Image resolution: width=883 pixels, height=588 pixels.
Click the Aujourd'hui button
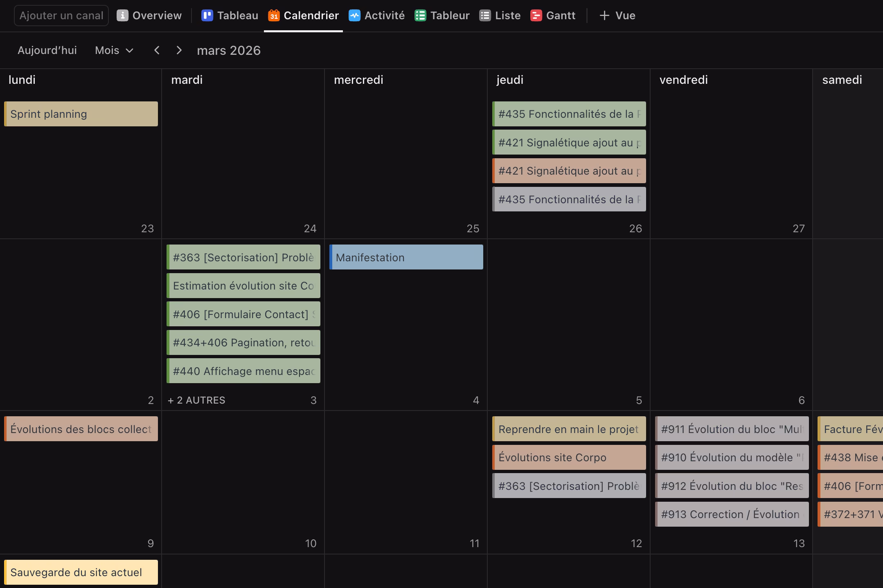[47, 50]
